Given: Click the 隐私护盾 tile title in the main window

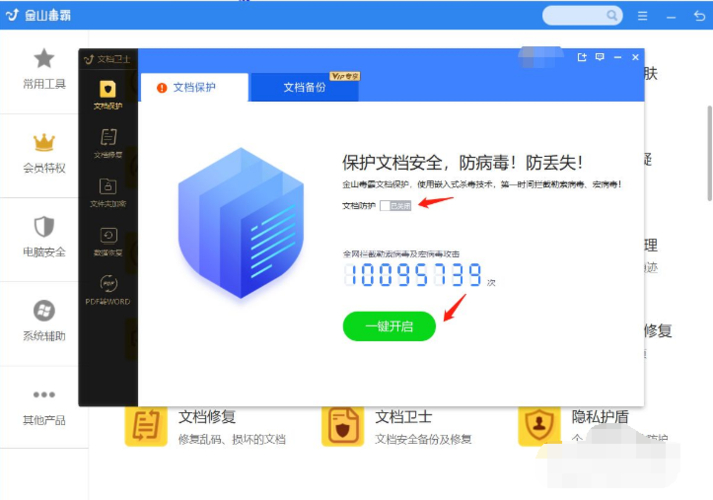Looking at the screenshot, I should pyautogui.click(x=600, y=416).
